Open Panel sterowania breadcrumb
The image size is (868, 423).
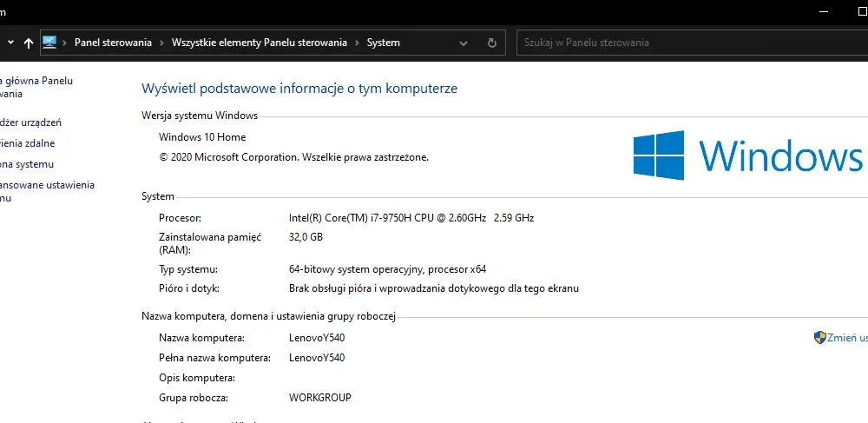[113, 43]
